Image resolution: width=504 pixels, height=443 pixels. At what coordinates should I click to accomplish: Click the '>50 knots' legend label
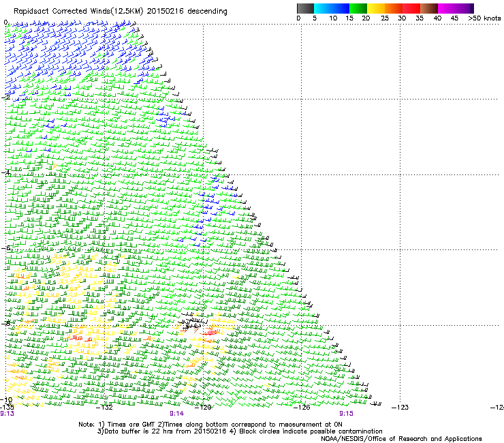pos(484,18)
